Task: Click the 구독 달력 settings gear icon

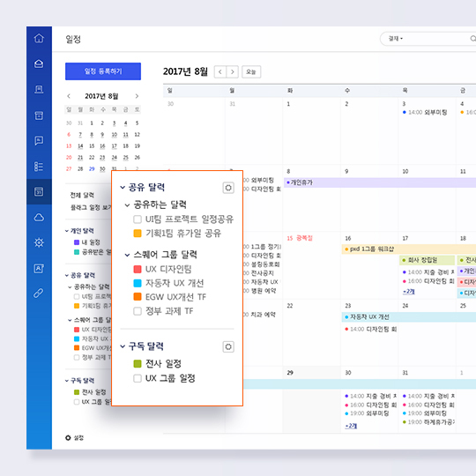Action: click(x=228, y=346)
